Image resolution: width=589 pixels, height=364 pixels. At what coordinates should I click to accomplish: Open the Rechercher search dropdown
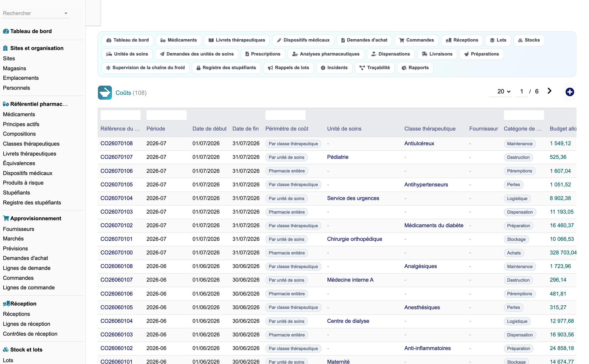coord(35,13)
